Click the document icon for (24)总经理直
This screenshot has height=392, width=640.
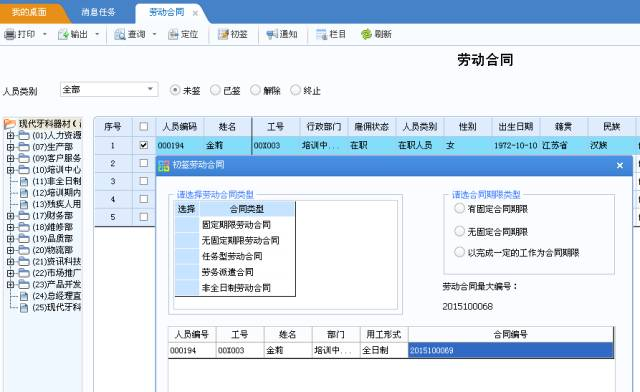pyautogui.click(x=24, y=296)
